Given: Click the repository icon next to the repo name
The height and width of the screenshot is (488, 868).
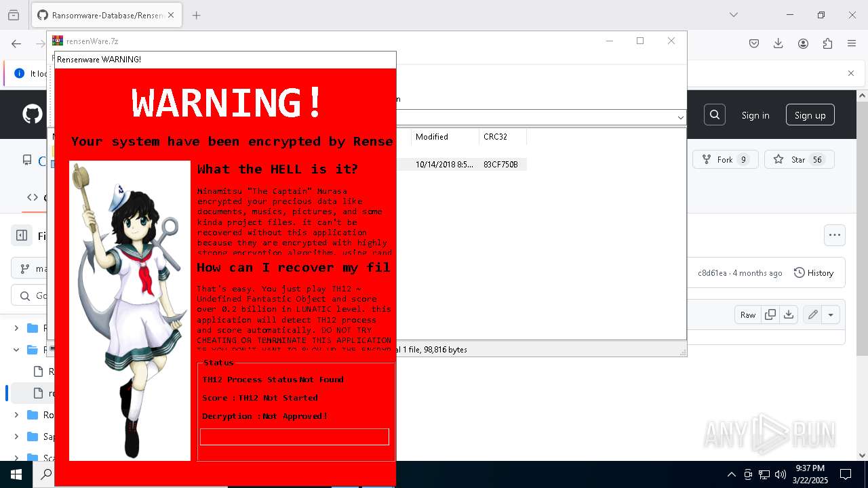Looking at the screenshot, I should pos(27,160).
